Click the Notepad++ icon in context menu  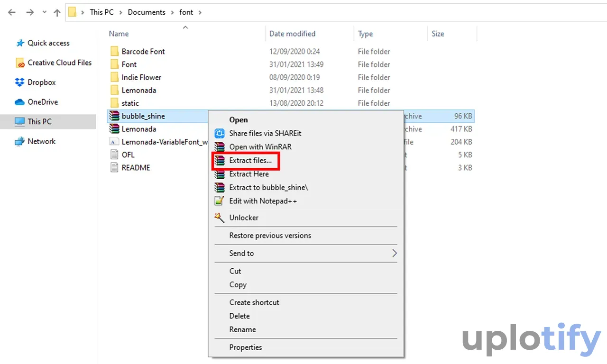[x=219, y=201]
